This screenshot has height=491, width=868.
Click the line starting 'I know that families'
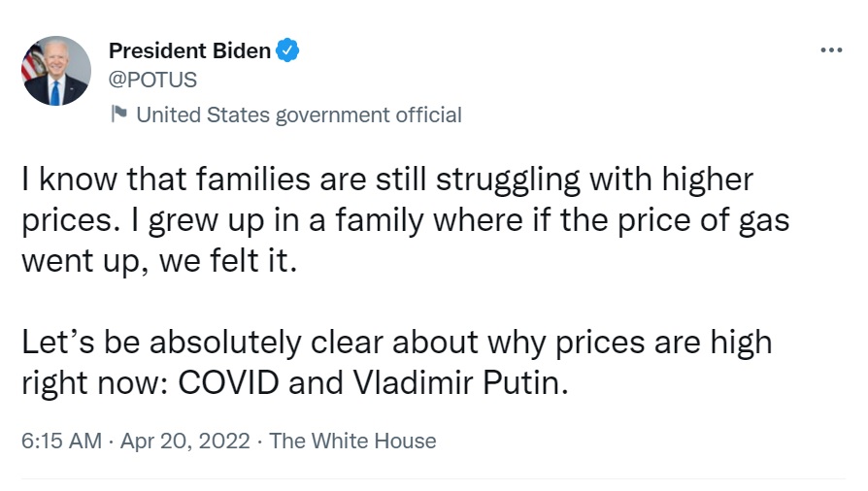coord(386,180)
